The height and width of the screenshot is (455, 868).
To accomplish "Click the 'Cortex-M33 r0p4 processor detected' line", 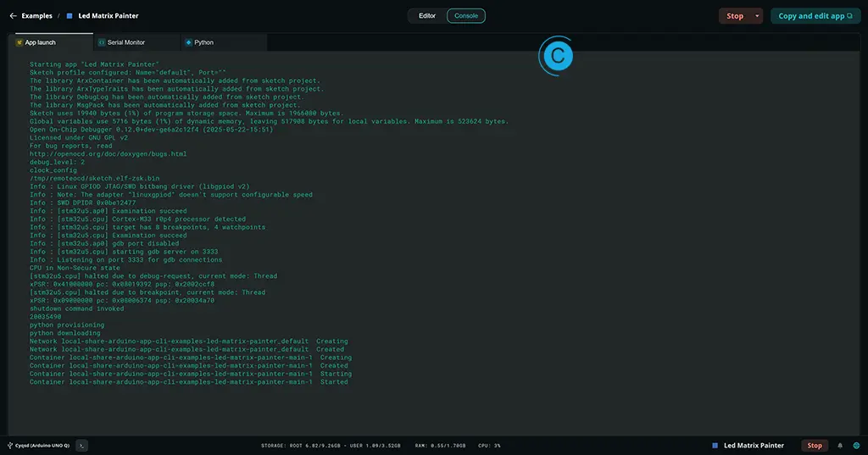I will 137,219.
